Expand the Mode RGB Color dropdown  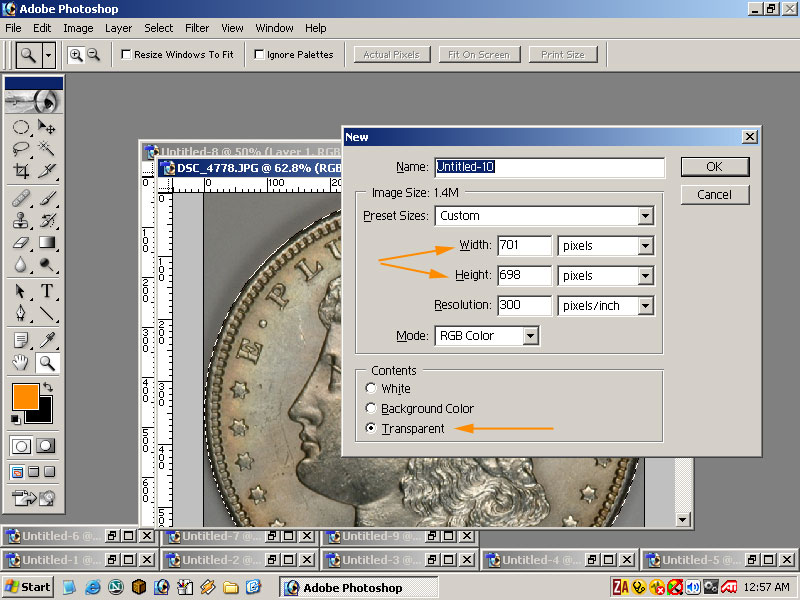coord(530,336)
